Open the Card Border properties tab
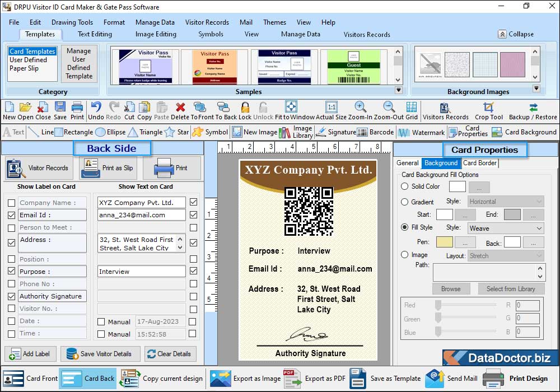 point(480,163)
